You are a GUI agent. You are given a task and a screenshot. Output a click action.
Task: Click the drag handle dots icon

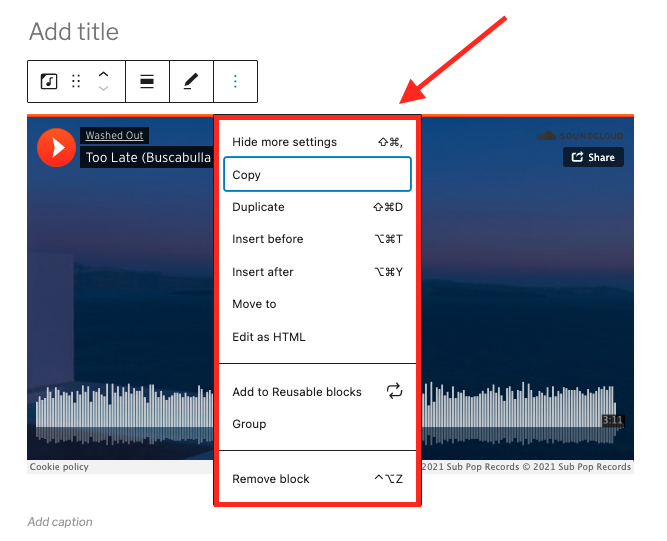click(x=76, y=81)
